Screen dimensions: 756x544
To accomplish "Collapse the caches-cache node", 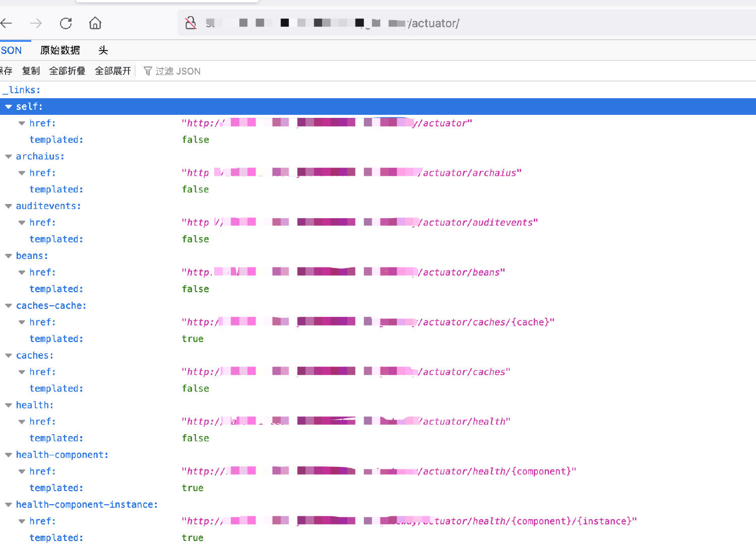I will 9,306.
